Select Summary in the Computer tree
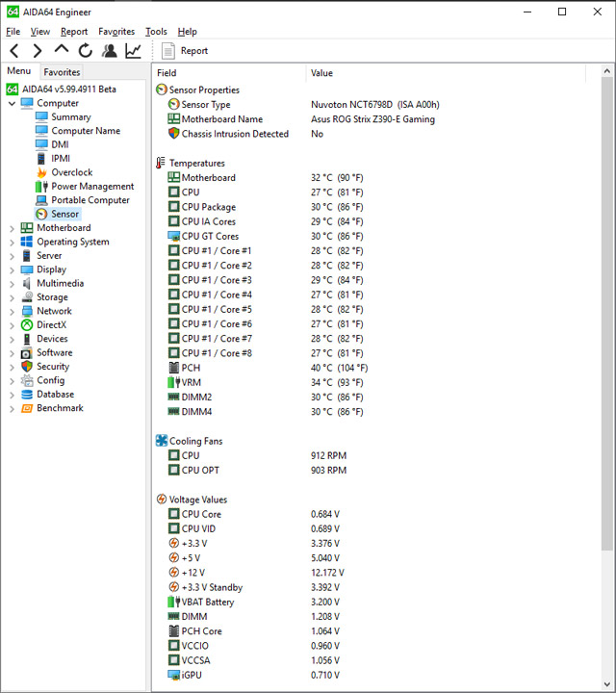The width and height of the screenshot is (616, 693). pyautogui.click(x=70, y=117)
